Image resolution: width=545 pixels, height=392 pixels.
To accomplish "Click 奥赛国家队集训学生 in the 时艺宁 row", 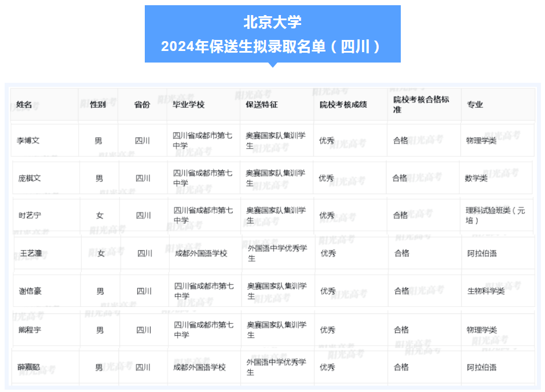I will (276, 215).
